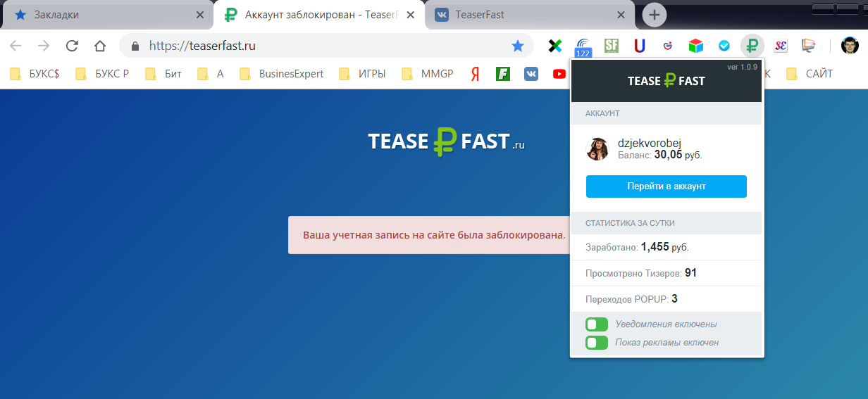Image resolution: width=868 pixels, height=399 pixels.
Task: Open the green F bookmark icon
Action: click(x=503, y=73)
